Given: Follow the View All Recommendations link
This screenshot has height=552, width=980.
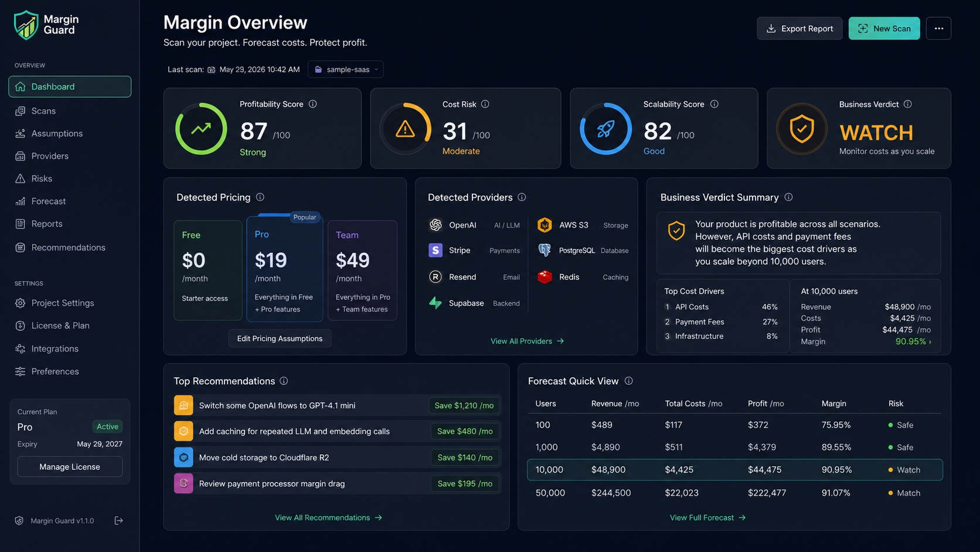Looking at the screenshot, I should point(328,517).
